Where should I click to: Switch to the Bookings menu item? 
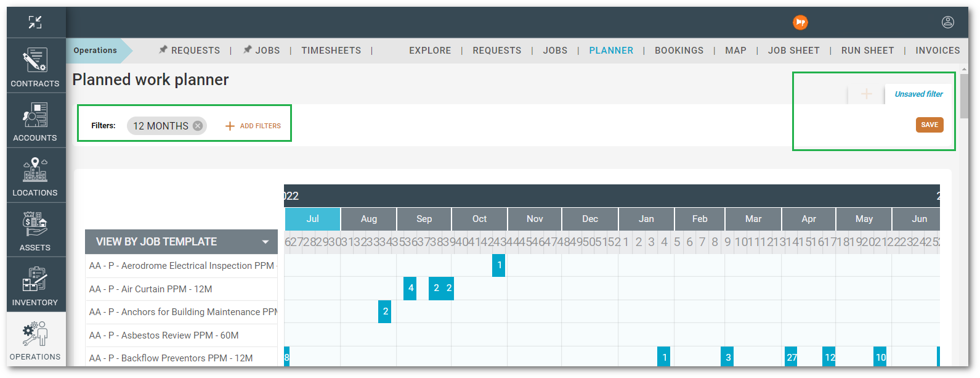click(679, 51)
